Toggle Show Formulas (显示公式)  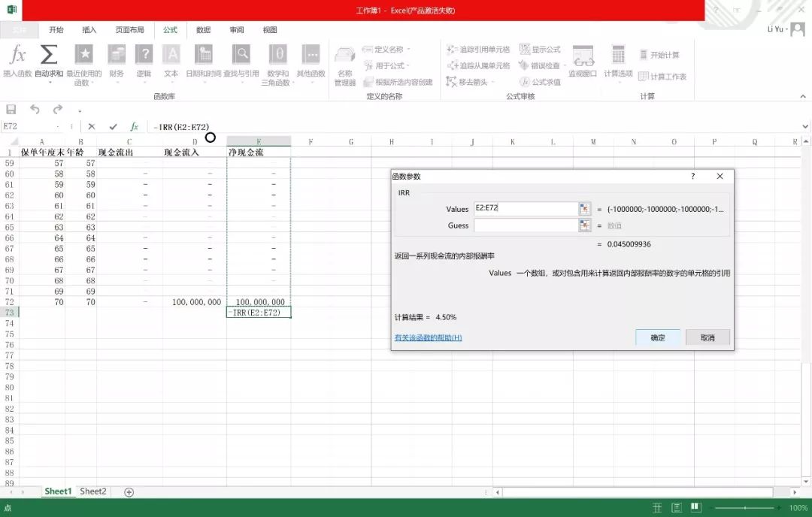[x=540, y=49]
